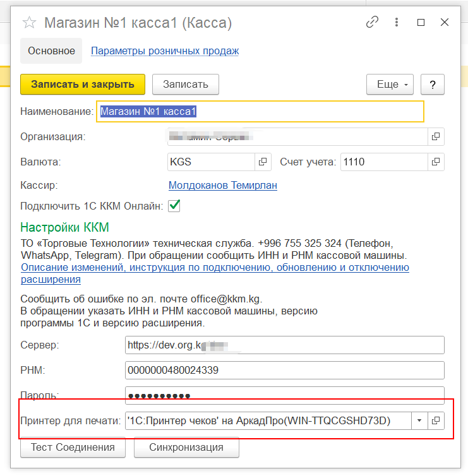Open Параметры розничных продаж tab

(x=165, y=51)
